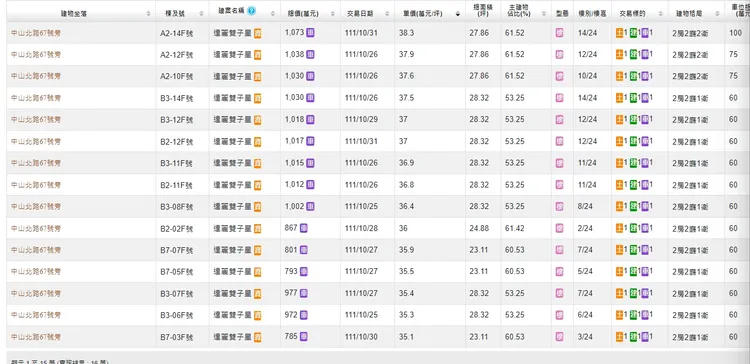This screenshot has width=750, height=364.
Task: Click area value 24.88
Action: click(479, 228)
